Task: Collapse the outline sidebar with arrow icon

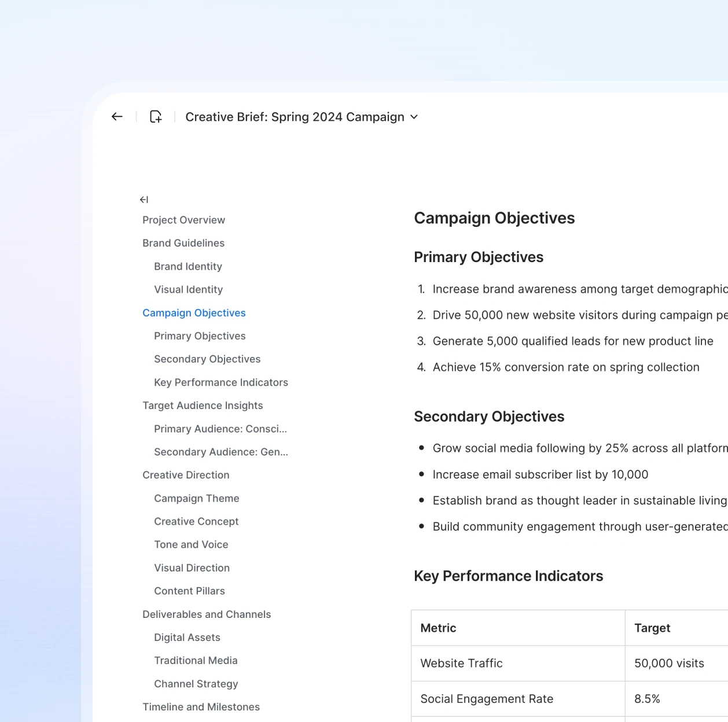Action: (144, 200)
